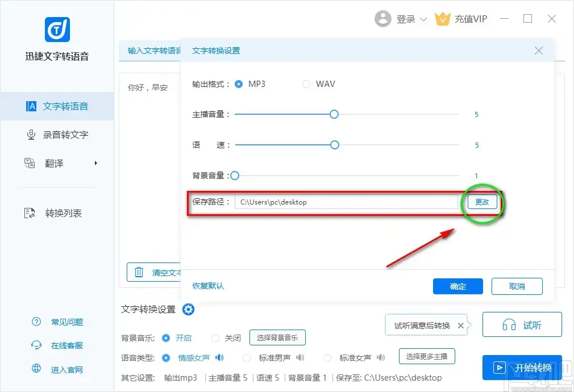
Task: Expand the 翻译 submenu arrow
Action: click(96, 164)
